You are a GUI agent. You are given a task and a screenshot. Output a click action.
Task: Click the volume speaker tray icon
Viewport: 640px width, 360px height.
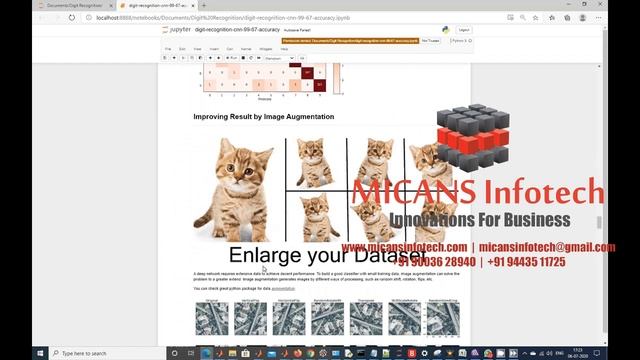click(x=549, y=353)
